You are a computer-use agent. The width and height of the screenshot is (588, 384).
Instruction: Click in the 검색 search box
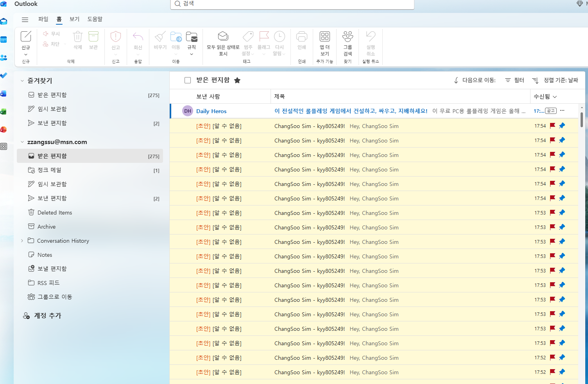pos(292,4)
